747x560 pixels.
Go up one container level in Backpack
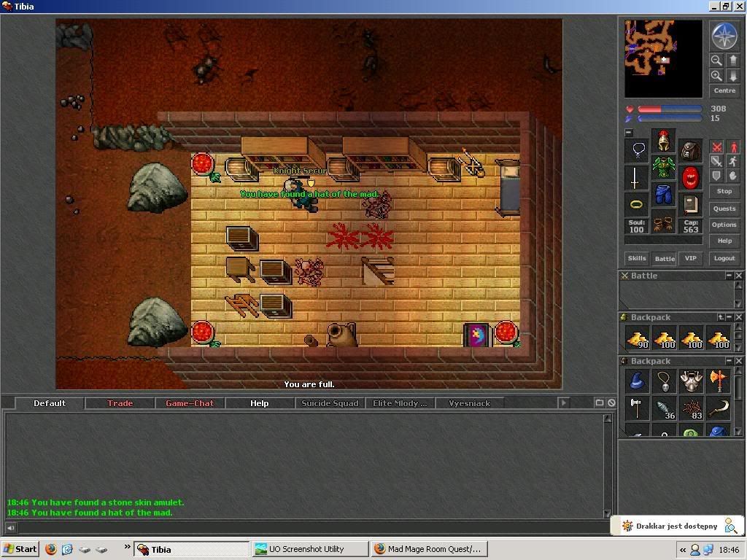[x=721, y=317]
